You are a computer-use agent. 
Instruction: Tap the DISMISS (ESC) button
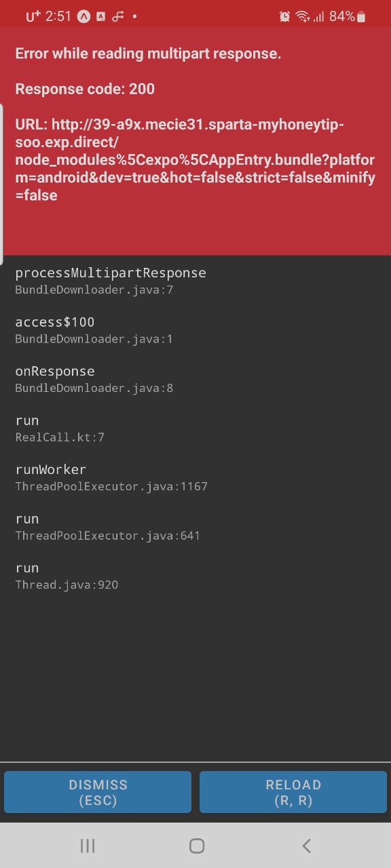pyautogui.click(x=98, y=791)
